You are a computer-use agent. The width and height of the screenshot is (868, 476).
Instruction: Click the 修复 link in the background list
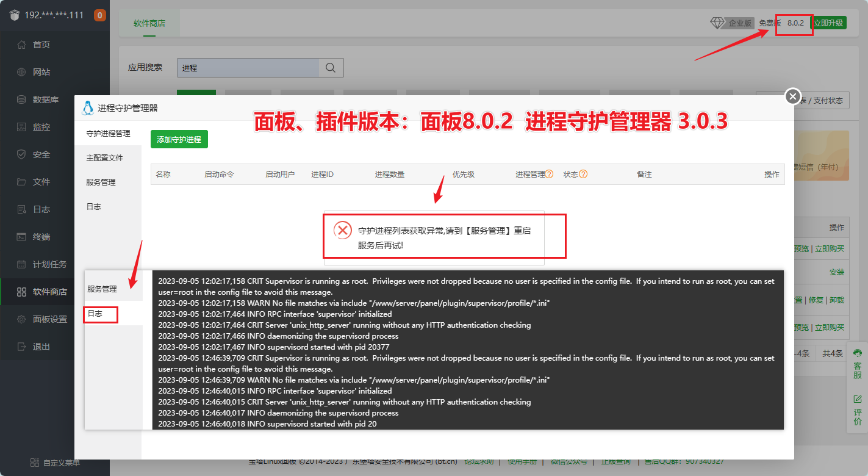point(817,300)
